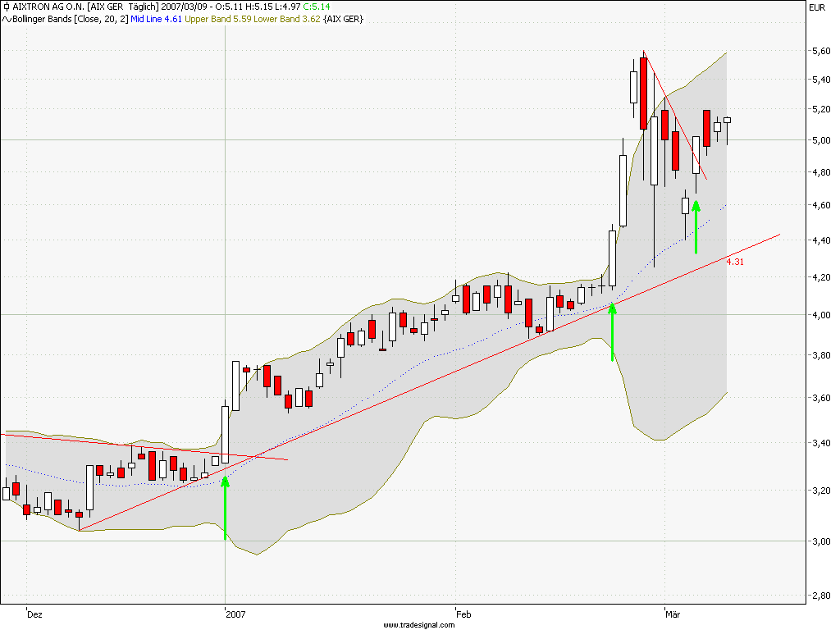Image resolution: width=840 pixels, height=630 pixels.
Task: Click the 5,00 price axis label
Action: click(821, 140)
